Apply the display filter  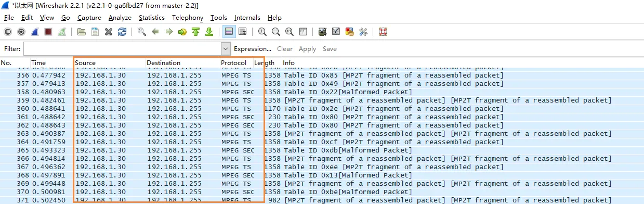[307, 49]
